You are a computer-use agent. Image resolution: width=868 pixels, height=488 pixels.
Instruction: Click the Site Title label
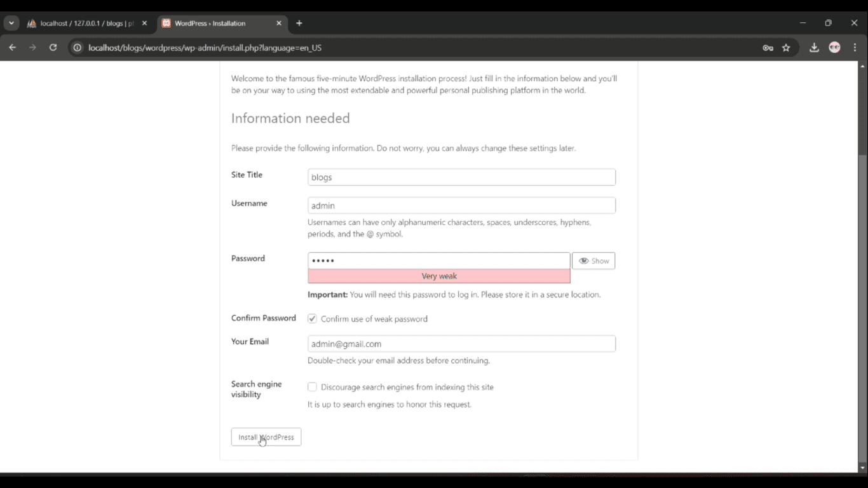(247, 175)
